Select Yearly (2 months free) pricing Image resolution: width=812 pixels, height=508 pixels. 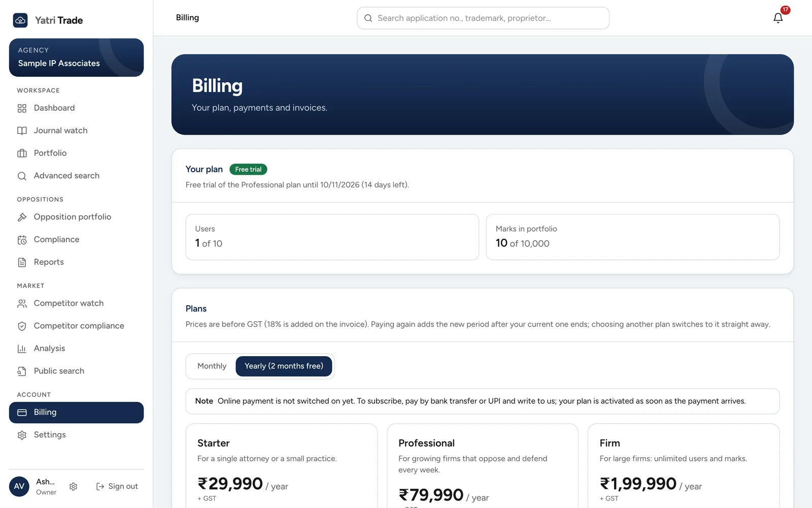click(x=284, y=366)
